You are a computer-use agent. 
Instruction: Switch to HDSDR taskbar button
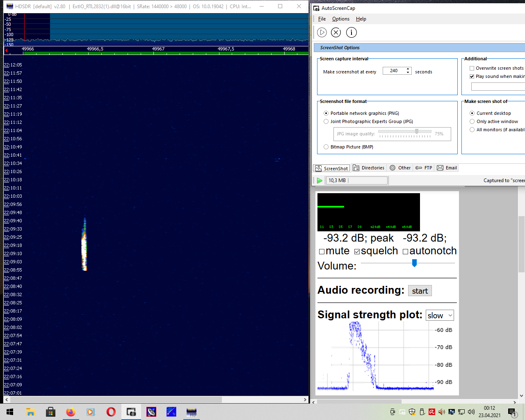(192, 412)
